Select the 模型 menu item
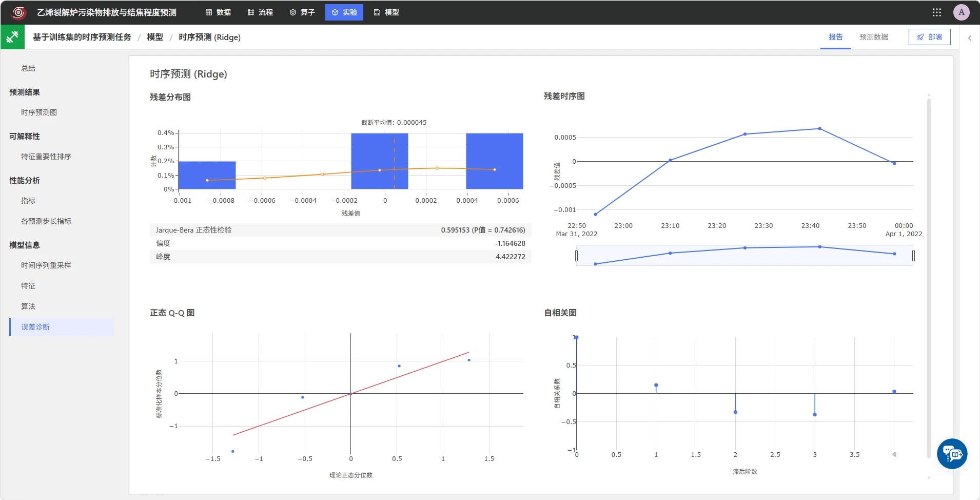The height and width of the screenshot is (500, 980). pos(386,12)
